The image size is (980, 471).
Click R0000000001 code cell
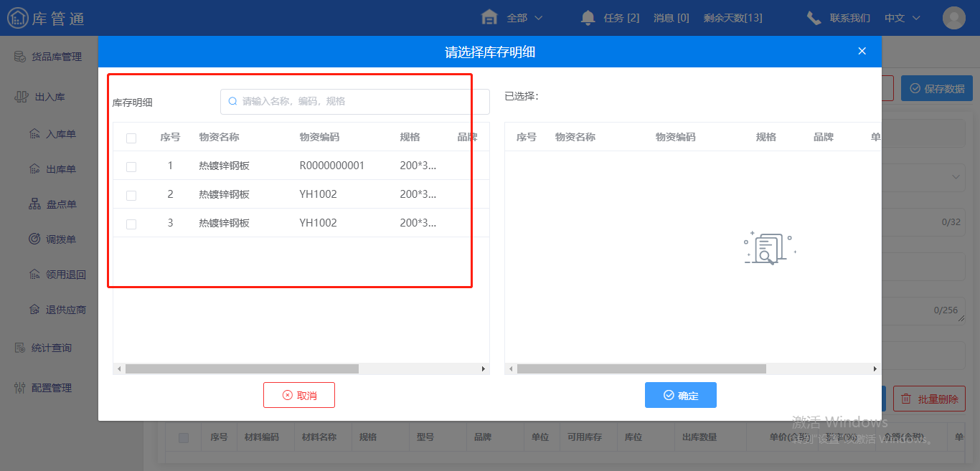[332, 166]
